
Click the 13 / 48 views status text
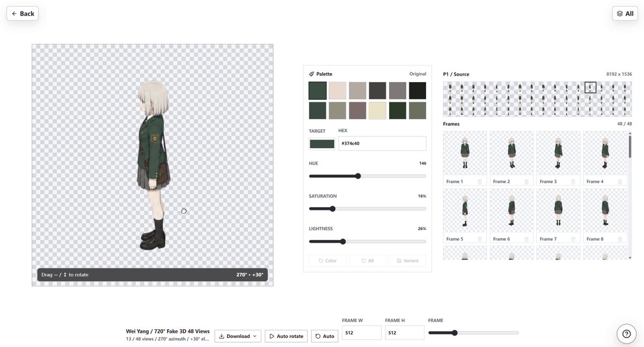(x=168, y=339)
